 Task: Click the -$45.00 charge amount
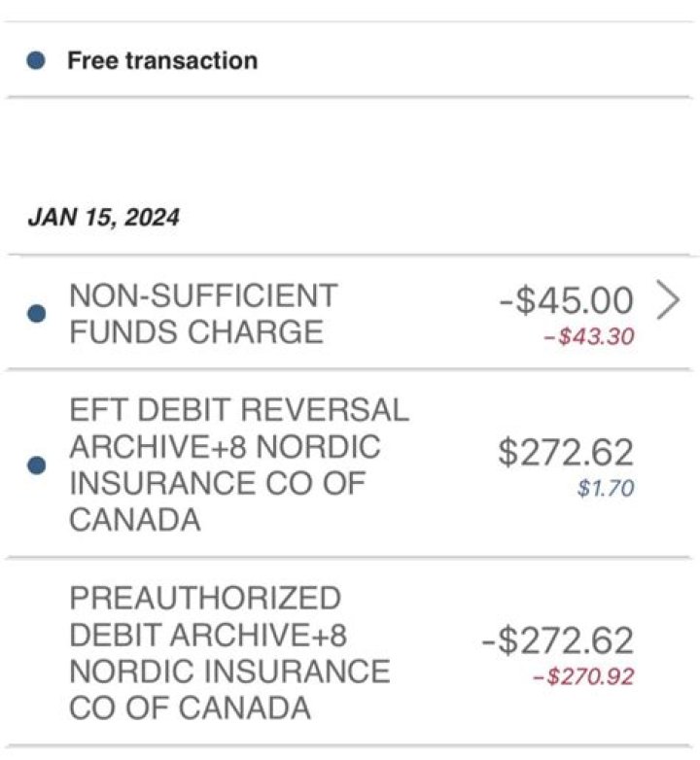click(566, 301)
